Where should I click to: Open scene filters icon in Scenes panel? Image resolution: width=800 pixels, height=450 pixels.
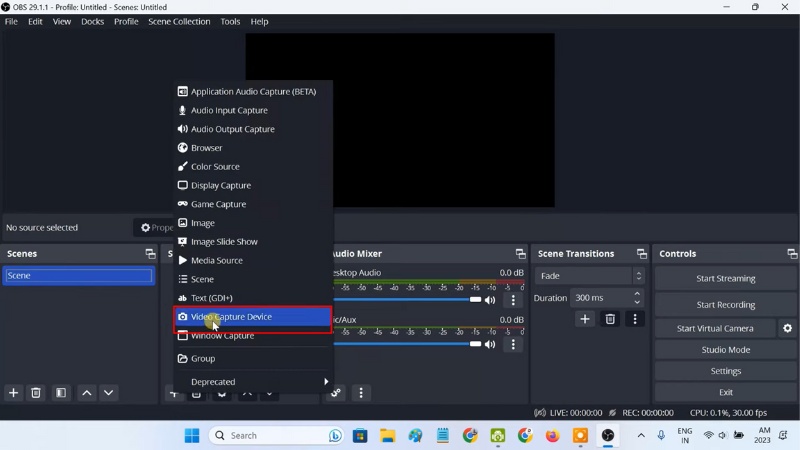61,393
